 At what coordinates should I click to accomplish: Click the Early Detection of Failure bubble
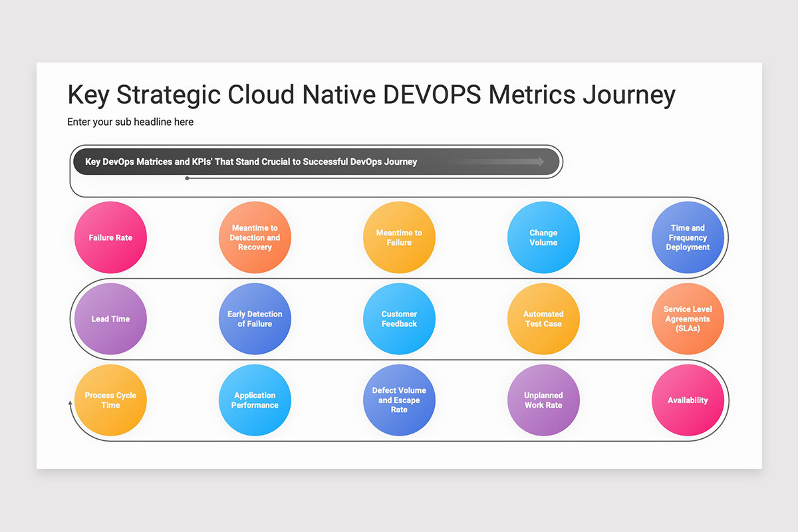tap(255, 319)
